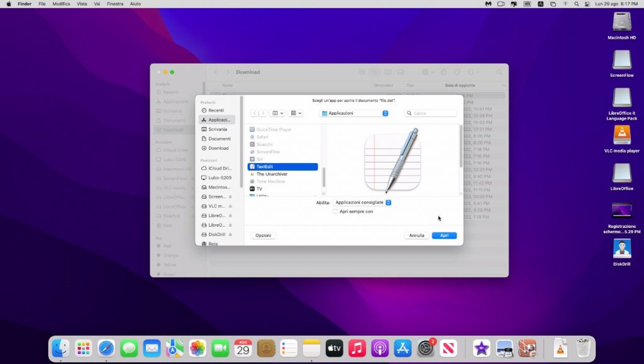Click the TextEdit entry in the app list
This screenshot has width=644, height=364.
(265, 167)
